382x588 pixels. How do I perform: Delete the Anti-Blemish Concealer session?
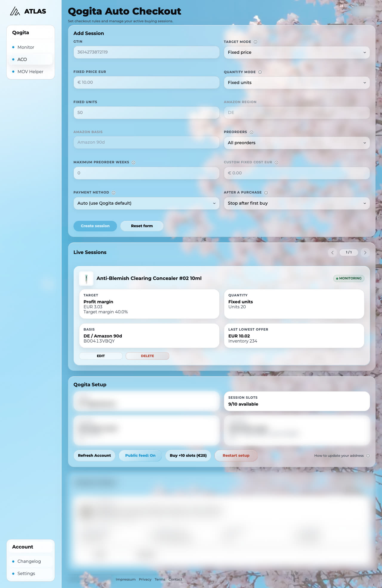[x=147, y=356]
